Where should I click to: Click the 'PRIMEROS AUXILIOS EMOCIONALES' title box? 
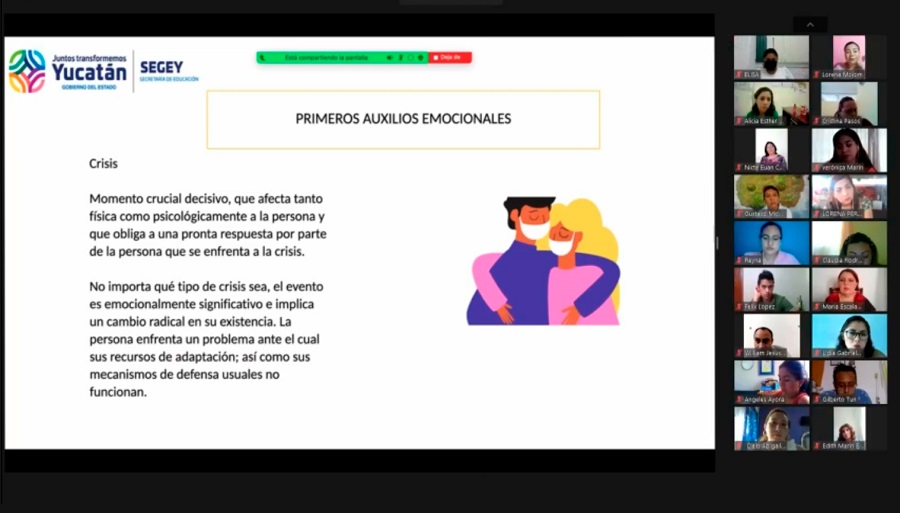tap(403, 119)
